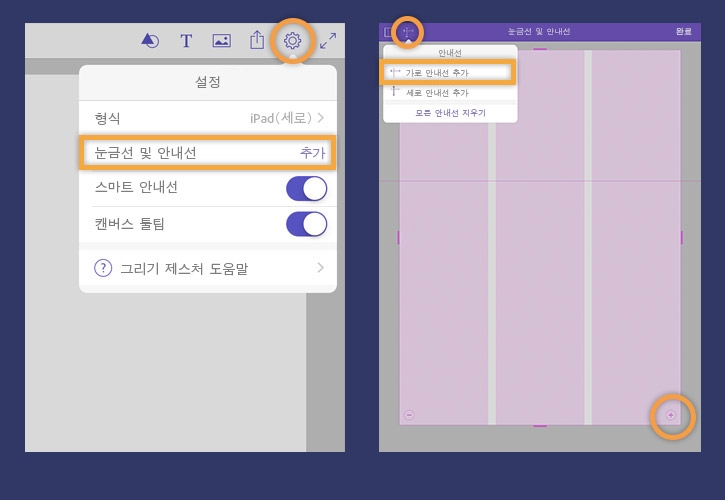Viewport: 725px width, 500px height.
Task: Toggle the 스마트 안내선 switch
Action: click(x=306, y=188)
